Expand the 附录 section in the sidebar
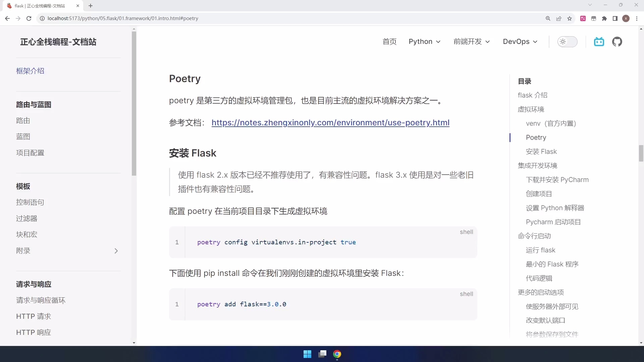644x362 pixels. [x=116, y=251]
